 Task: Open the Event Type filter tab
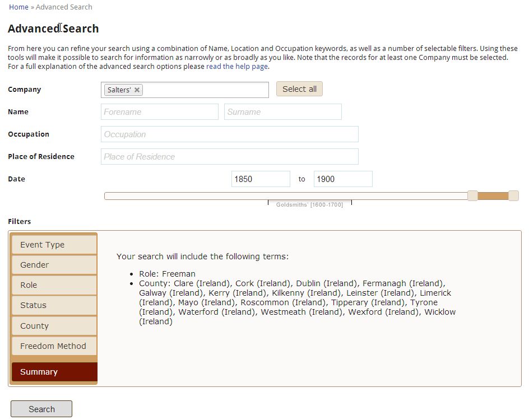click(x=54, y=245)
